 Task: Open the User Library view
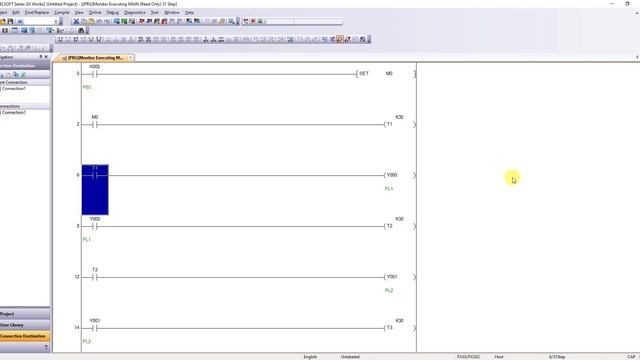pos(25,325)
